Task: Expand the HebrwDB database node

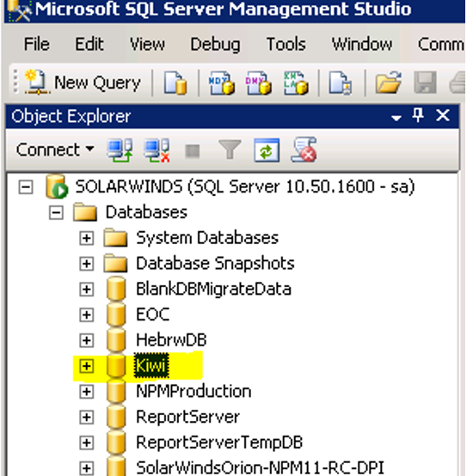Action: [87, 340]
